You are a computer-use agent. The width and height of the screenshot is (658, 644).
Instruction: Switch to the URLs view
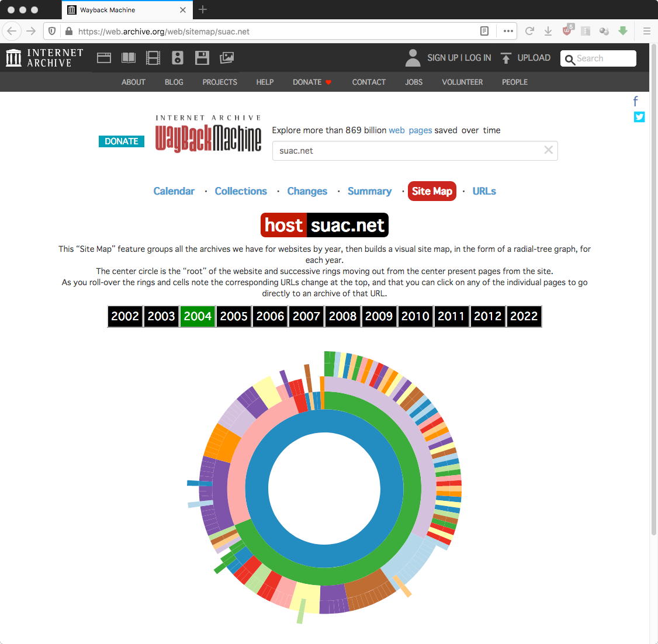(x=484, y=191)
